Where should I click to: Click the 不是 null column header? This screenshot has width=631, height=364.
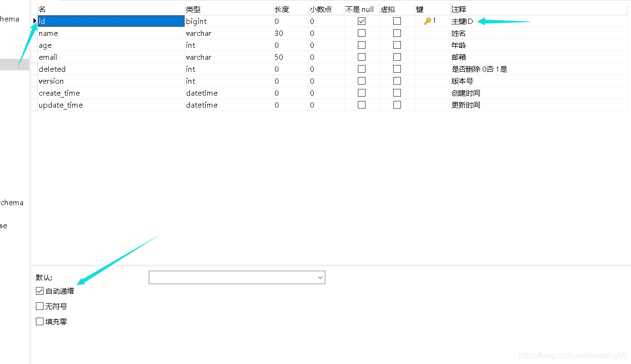click(x=362, y=10)
